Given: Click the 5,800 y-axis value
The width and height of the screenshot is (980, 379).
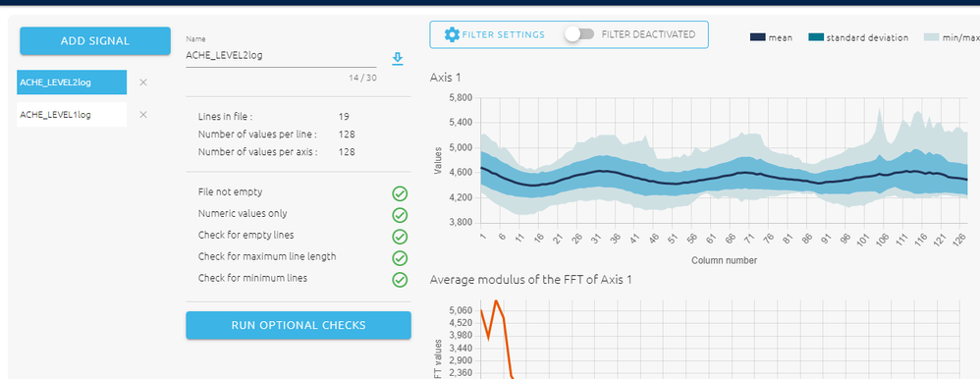Looking at the screenshot, I should point(461,97).
